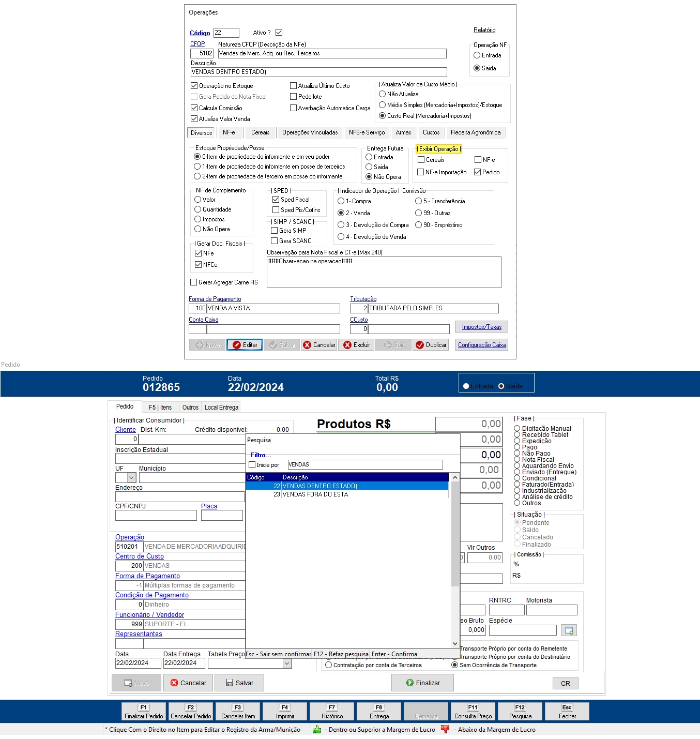Click the Observação para Nota Fiscal text area
The height and width of the screenshot is (739, 700).
pyautogui.click(x=384, y=272)
